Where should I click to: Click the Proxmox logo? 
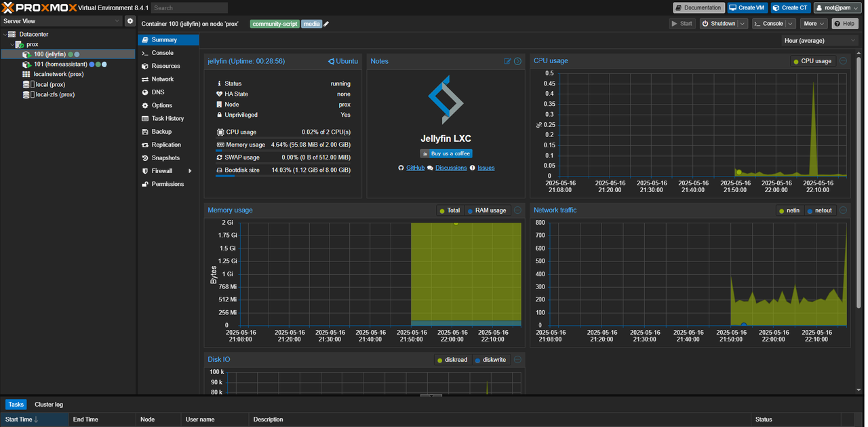[39, 7]
